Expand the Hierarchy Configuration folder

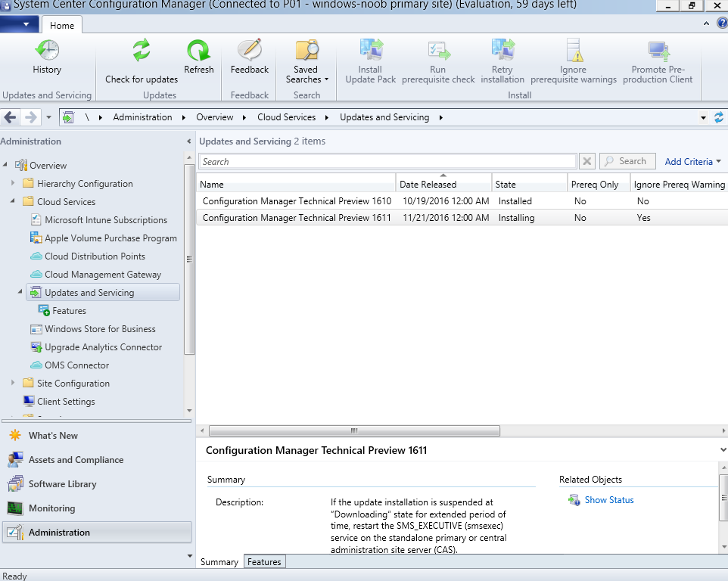click(x=13, y=183)
